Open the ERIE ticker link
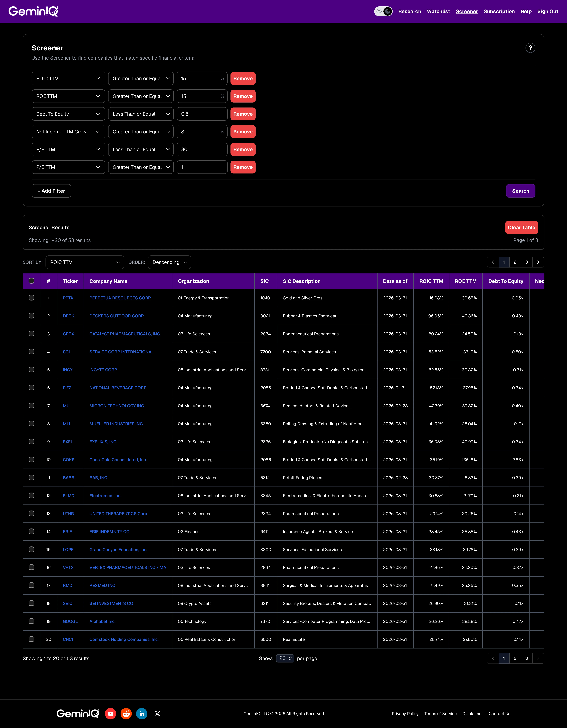Image resolution: width=567 pixels, height=728 pixels. pos(67,532)
